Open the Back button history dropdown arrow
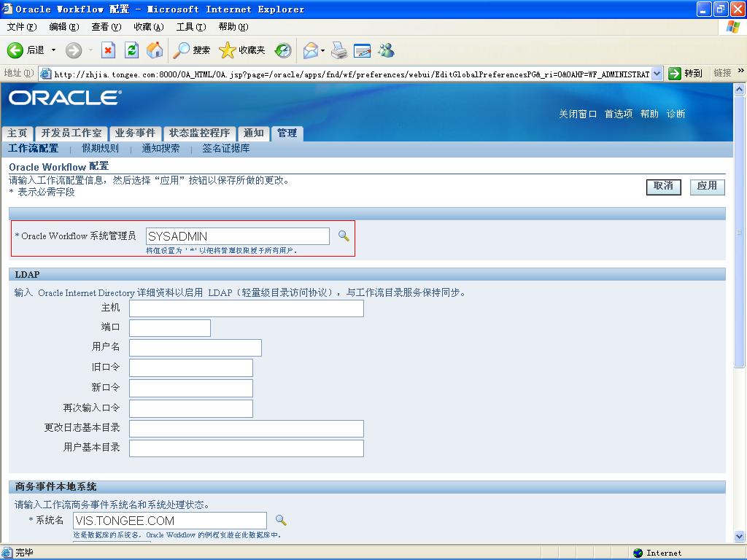Viewport: 747px width, 560px height. coord(53,50)
